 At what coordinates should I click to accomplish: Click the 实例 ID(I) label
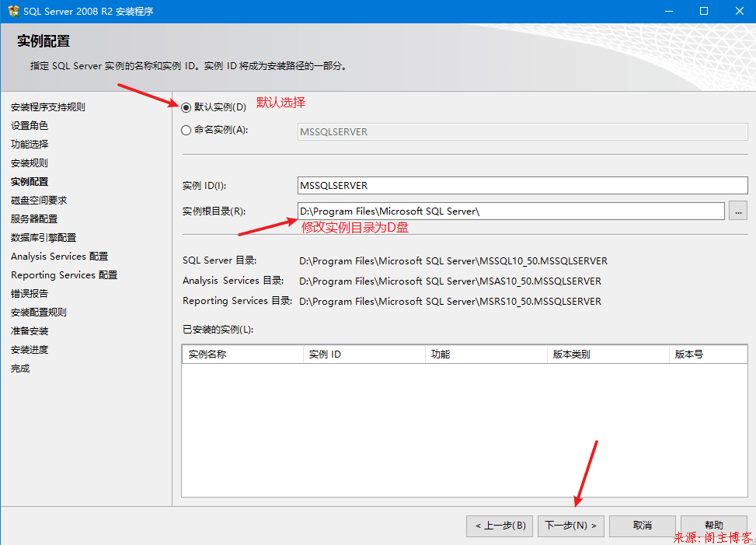(204, 186)
